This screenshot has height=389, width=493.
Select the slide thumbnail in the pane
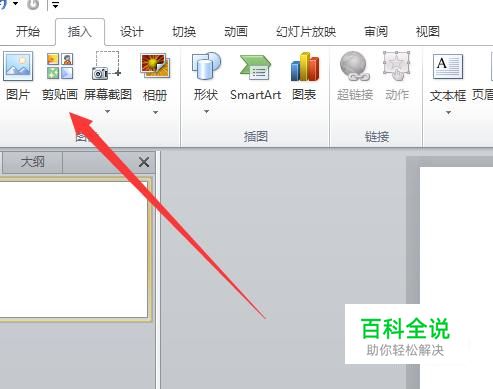point(74,249)
